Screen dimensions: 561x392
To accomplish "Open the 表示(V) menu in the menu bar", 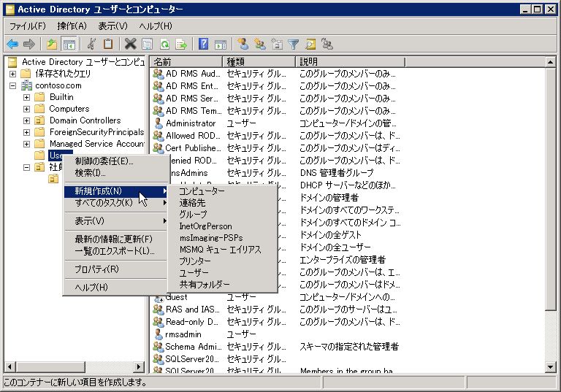I will pos(112,26).
